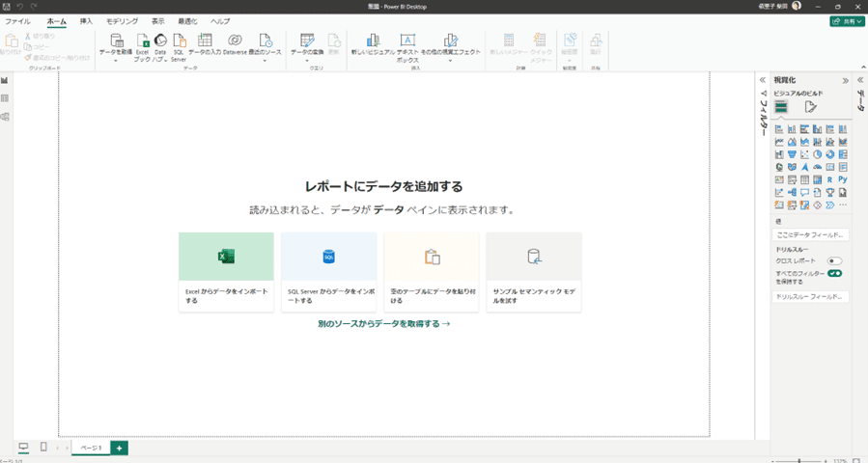This screenshot has width=868, height=463.
Task: Click サンプル セマンティック モデルを試す card
Action: pyautogui.click(x=534, y=272)
